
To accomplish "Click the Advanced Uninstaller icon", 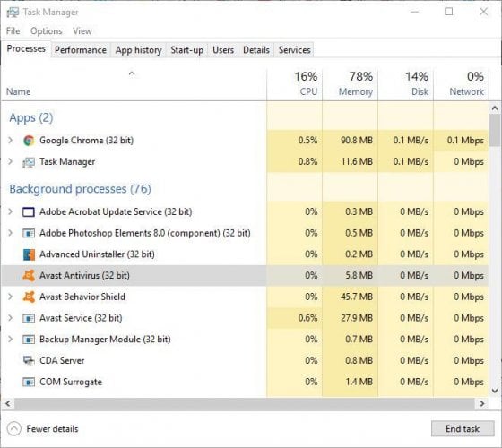I will click(x=29, y=254).
